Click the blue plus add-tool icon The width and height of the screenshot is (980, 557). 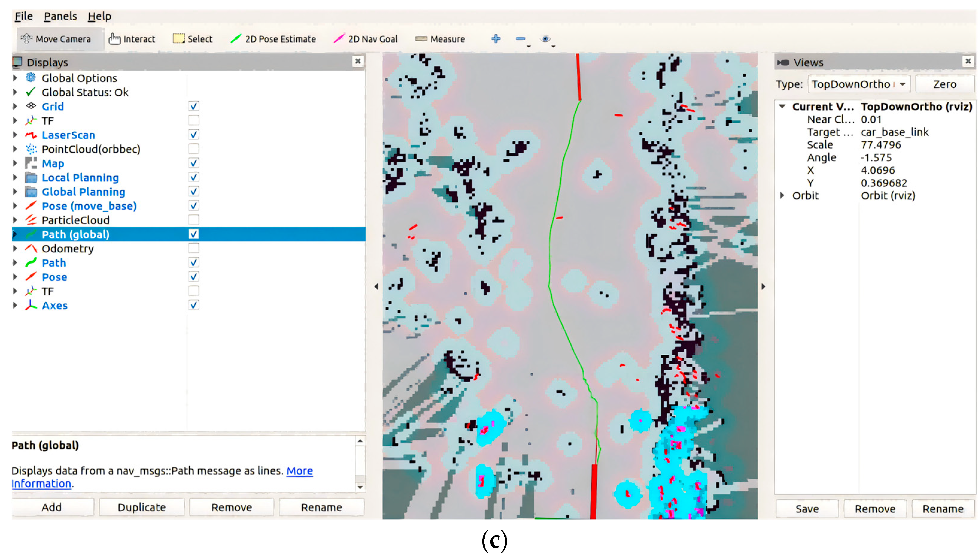click(x=496, y=39)
